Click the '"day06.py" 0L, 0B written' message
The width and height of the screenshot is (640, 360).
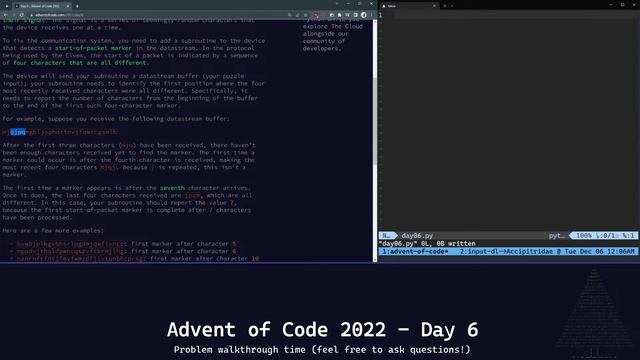tap(427, 243)
